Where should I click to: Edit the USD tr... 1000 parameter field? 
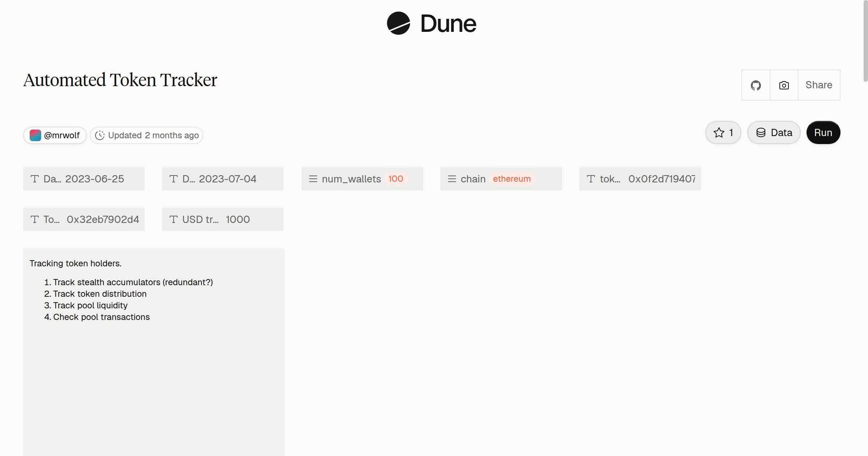pyautogui.click(x=223, y=219)
